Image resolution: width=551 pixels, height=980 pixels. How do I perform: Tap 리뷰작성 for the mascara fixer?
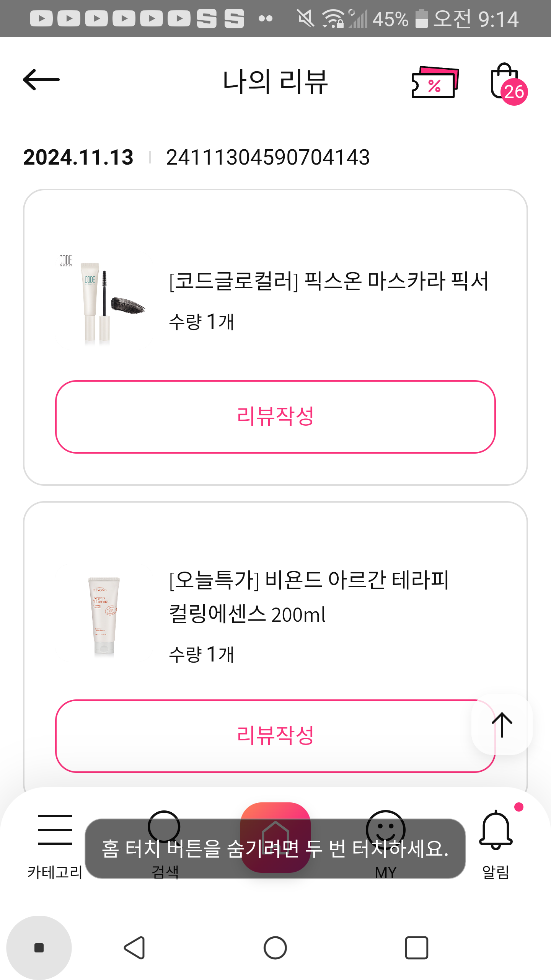coord(275,417)
